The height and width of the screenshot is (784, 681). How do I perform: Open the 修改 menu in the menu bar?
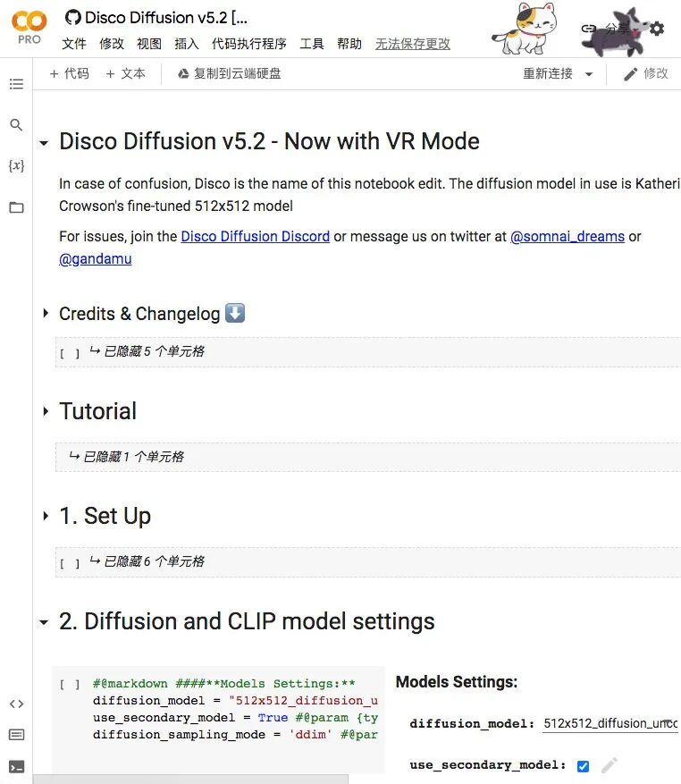pyautogui.click(x=112, y=44)
